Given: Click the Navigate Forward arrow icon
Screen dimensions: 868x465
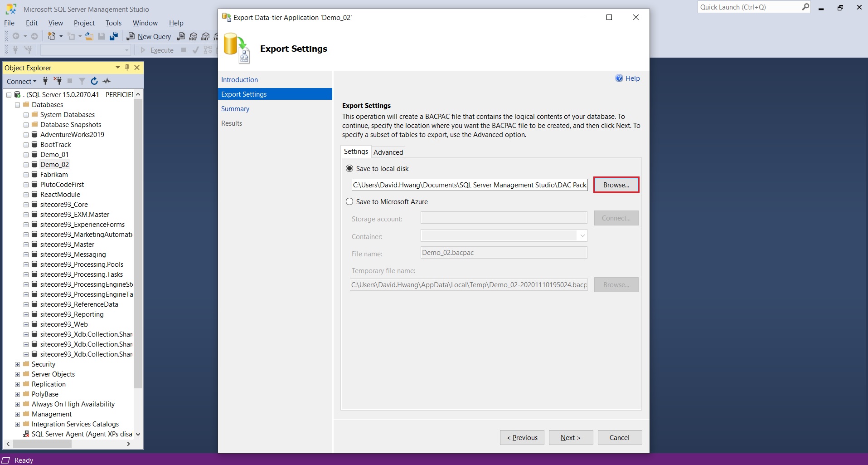Looking at the screenshot, I should (34, 36).
